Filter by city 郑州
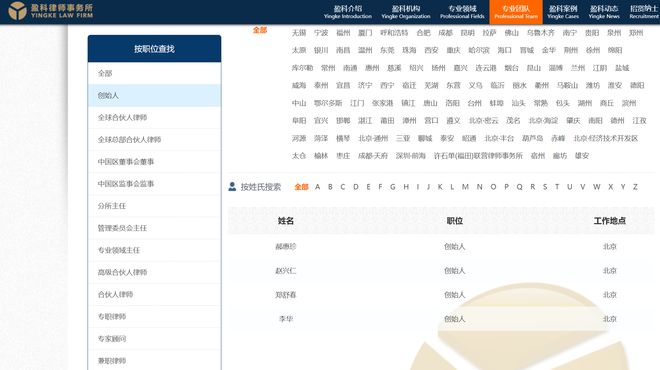The image size is (660, 370). click(636, 32)
